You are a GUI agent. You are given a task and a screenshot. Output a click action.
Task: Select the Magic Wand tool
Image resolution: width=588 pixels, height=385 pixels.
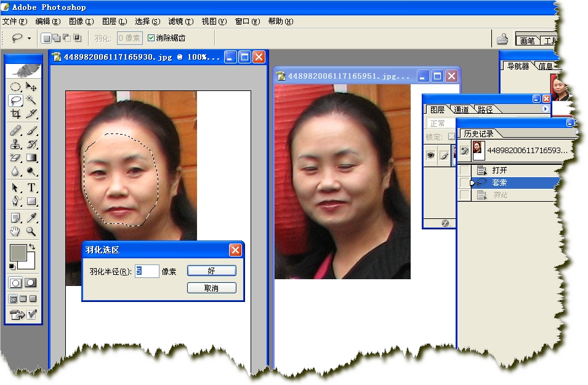click(x=31, y=100)
